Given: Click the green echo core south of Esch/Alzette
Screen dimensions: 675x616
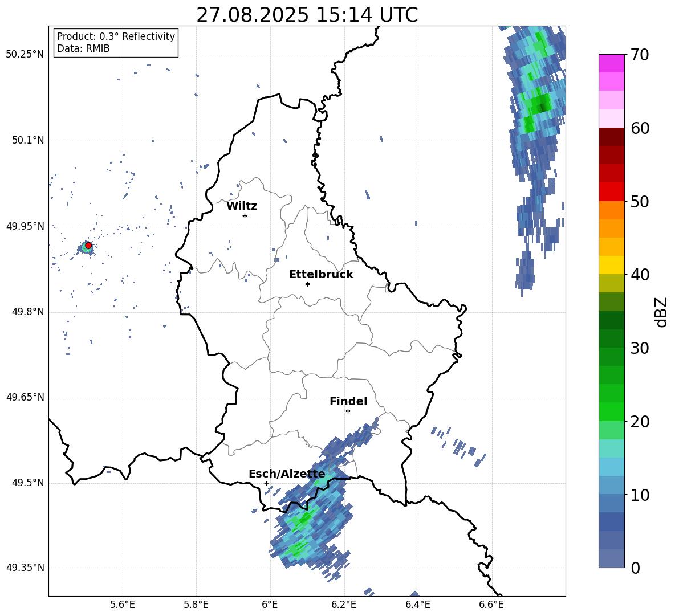Looking at the screenshot, I should point(304,519).
